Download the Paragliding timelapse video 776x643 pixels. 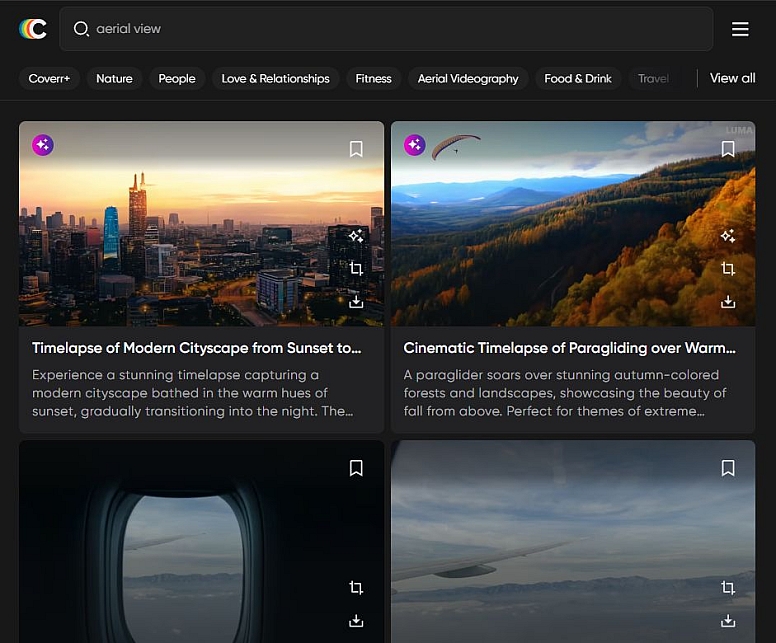(x=728, y=301)
